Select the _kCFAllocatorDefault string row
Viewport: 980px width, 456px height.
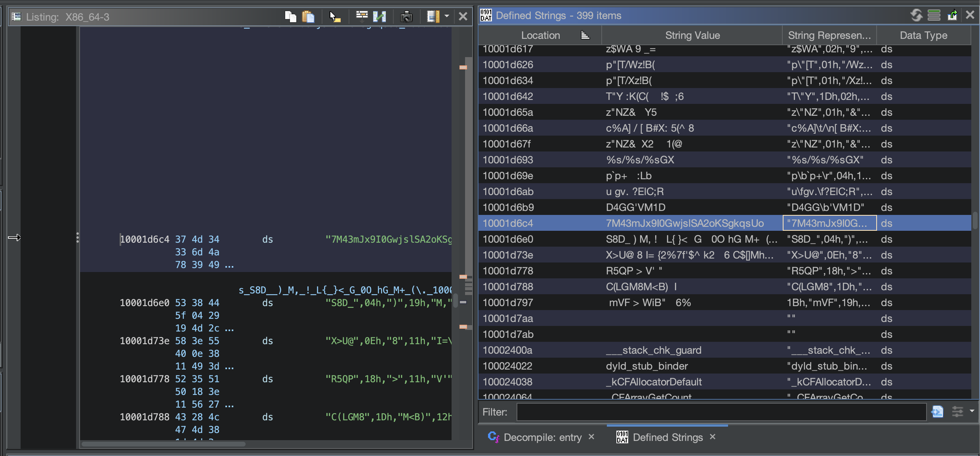pos(725,382)
